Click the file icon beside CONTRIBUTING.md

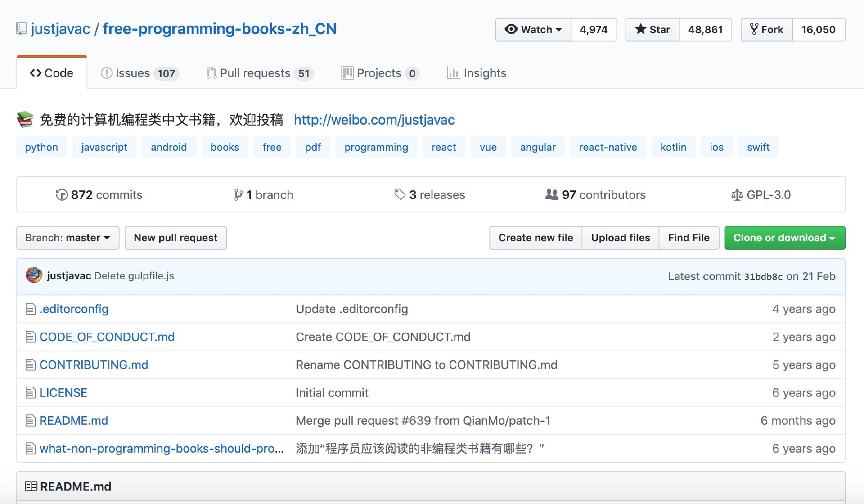(30, 365)
